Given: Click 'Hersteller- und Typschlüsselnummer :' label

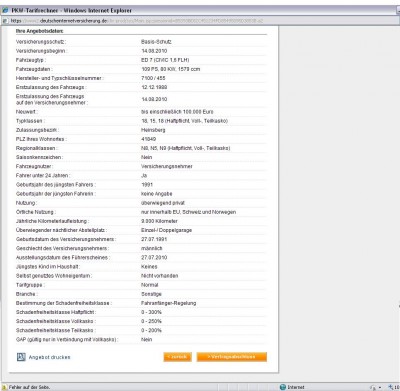Looking at the screenshot, I should 60,78.
